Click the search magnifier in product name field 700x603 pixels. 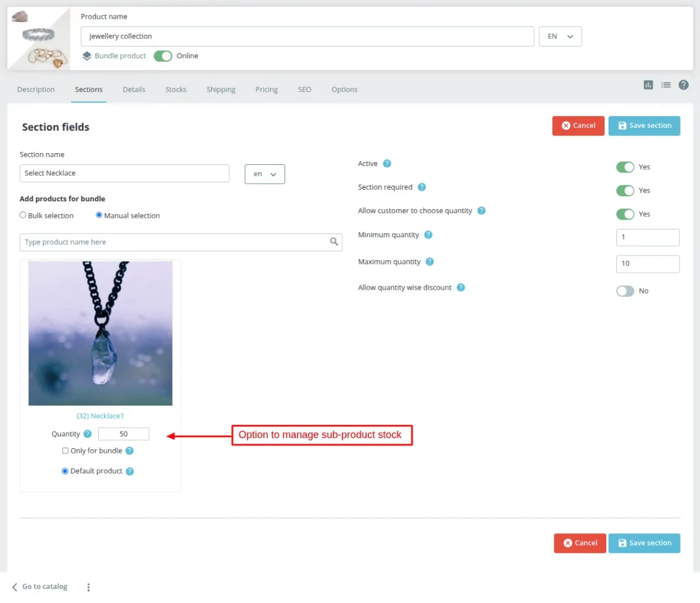[334, 242]
